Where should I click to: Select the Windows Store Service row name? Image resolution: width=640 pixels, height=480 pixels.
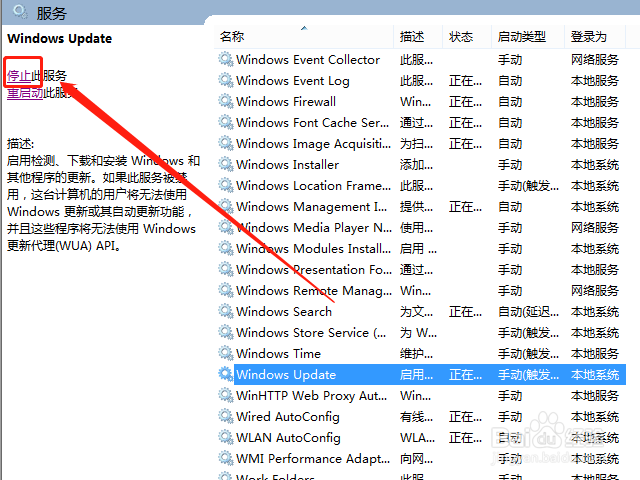311,333
